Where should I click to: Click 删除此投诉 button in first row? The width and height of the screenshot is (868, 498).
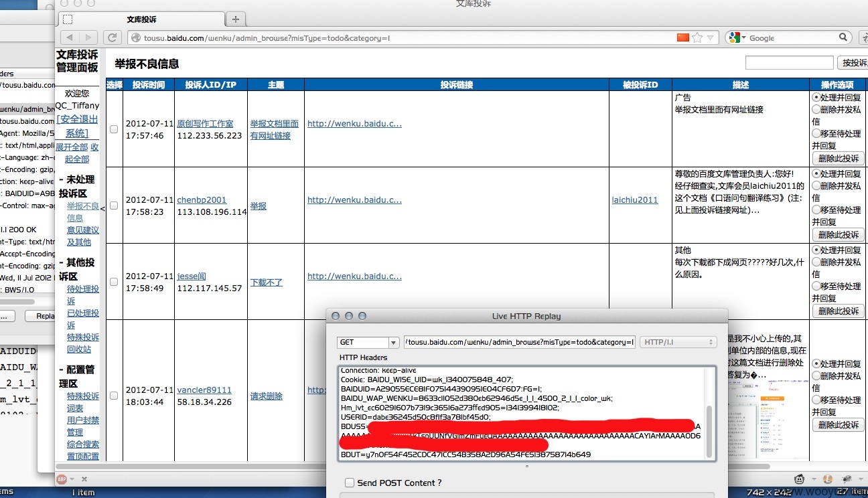[x=838, y=159]
